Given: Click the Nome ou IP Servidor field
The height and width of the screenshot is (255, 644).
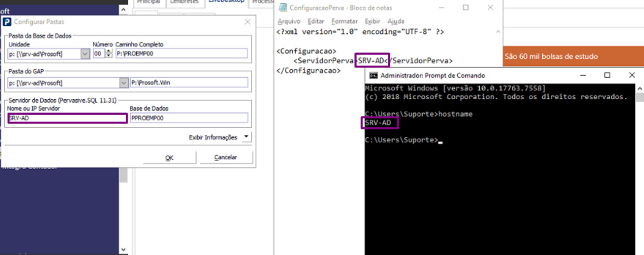Looking at the screenshot, I should pyautogui.click(x=67, y=118).
